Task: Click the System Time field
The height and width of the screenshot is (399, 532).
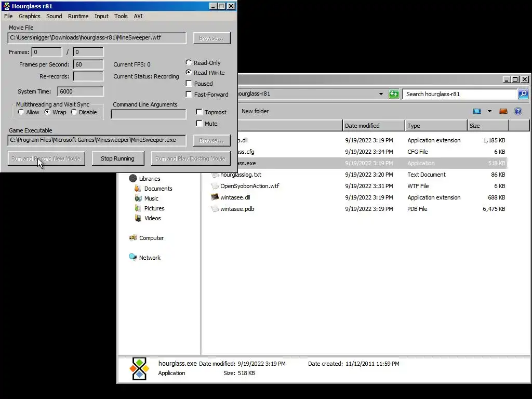Action: tap(81, 91)
